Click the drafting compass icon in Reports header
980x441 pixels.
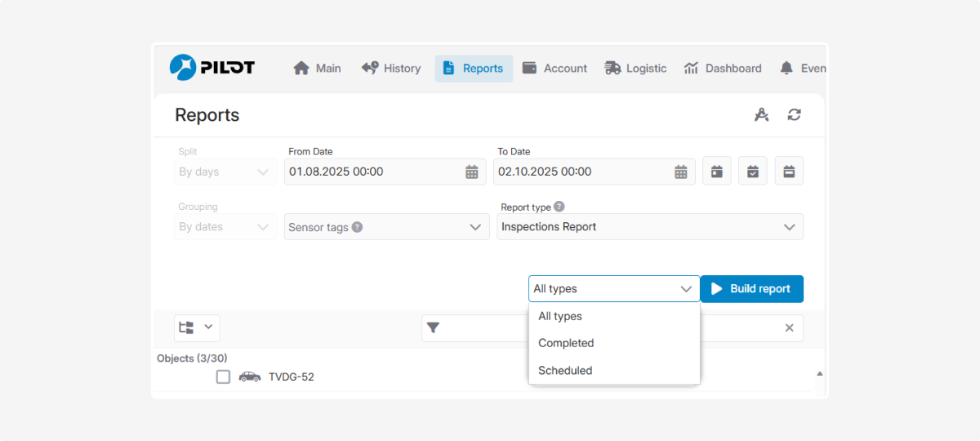[761, 115]
